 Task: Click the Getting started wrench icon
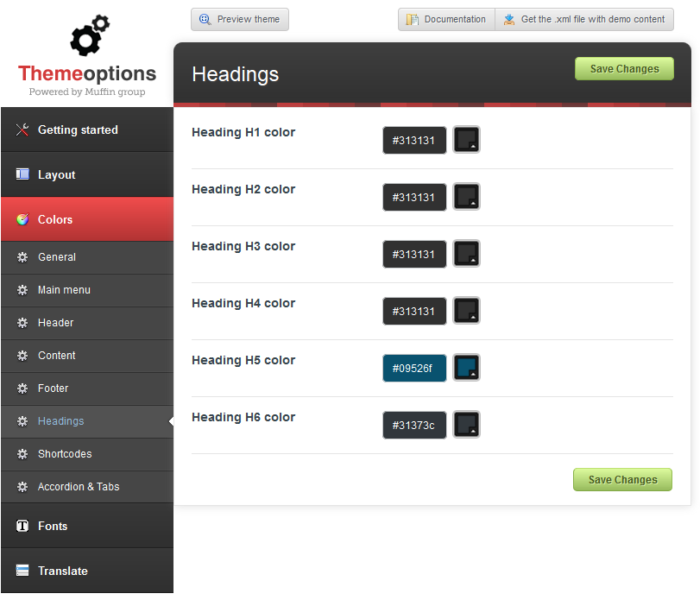[22, 129]
